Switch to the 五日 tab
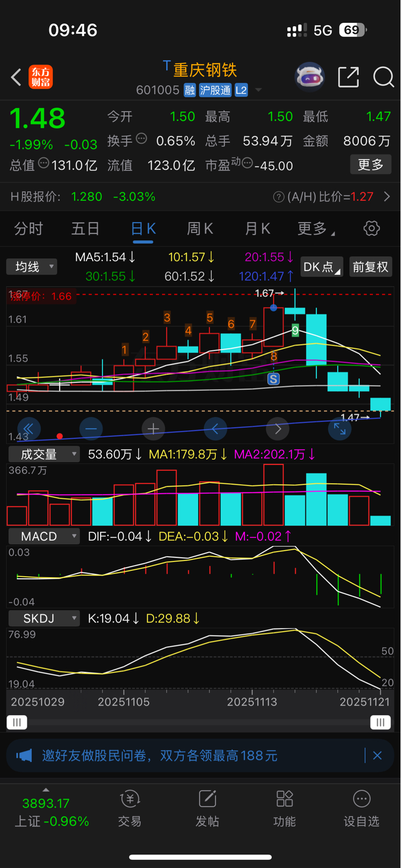The width and height of the screenshot is (401, 868). [x=86, y=228]
